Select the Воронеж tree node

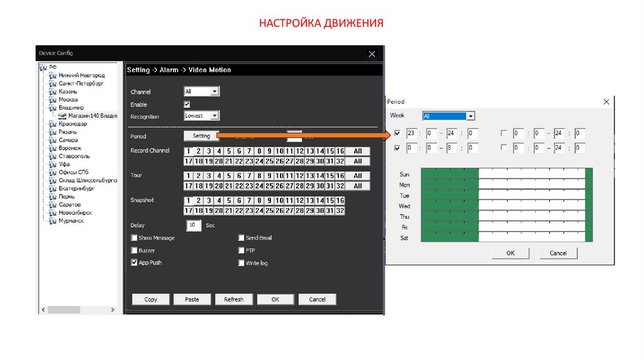click(70, 148)
